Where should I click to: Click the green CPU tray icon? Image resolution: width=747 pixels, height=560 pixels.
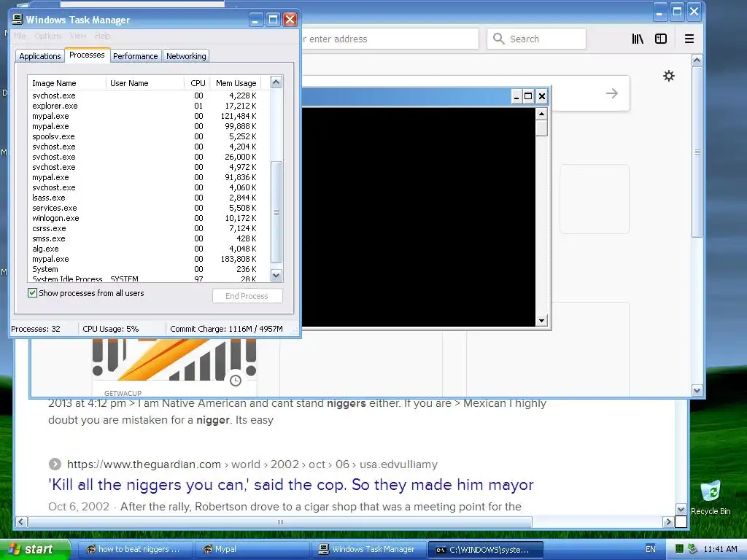(679, 549)
